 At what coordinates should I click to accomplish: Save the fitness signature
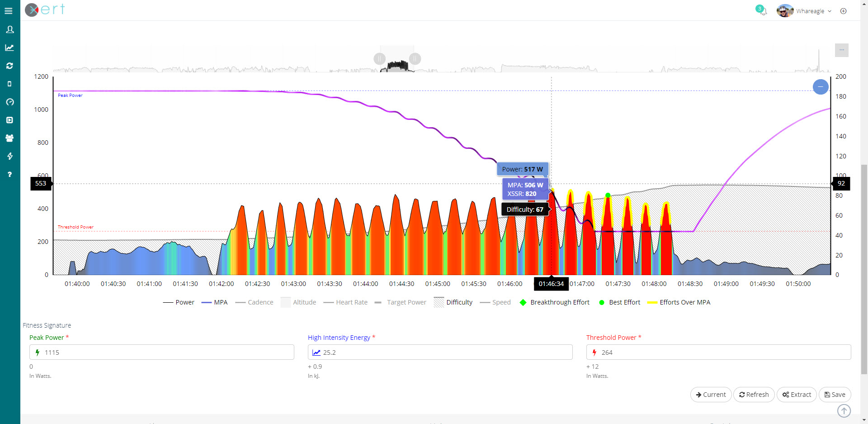click(835, 395)
